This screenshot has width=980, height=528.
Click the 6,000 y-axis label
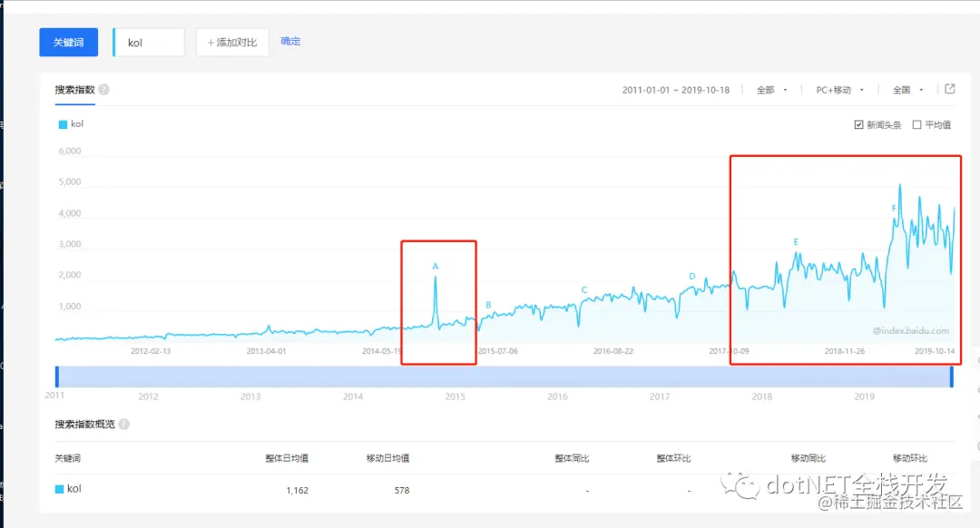coord(69,152)
